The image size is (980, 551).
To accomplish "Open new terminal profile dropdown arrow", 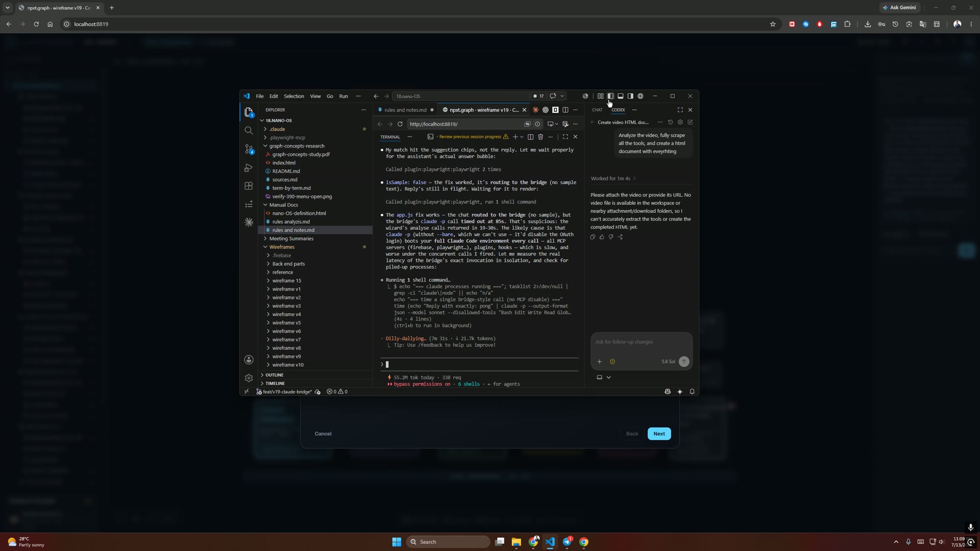I will coord(522,137).
